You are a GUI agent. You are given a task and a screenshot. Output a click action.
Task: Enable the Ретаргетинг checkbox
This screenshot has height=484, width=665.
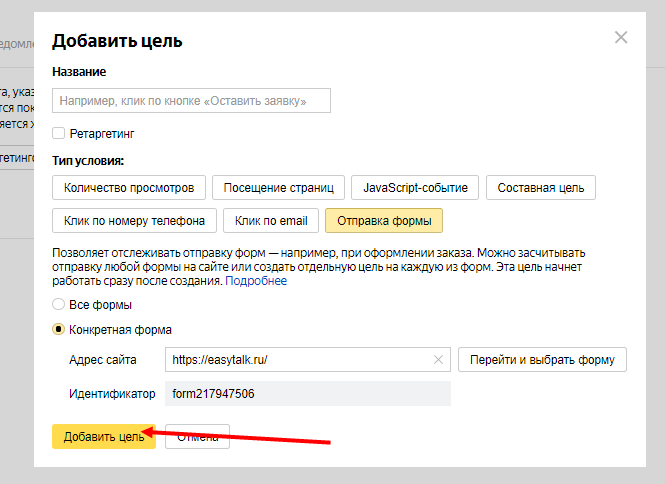(59, 133)
